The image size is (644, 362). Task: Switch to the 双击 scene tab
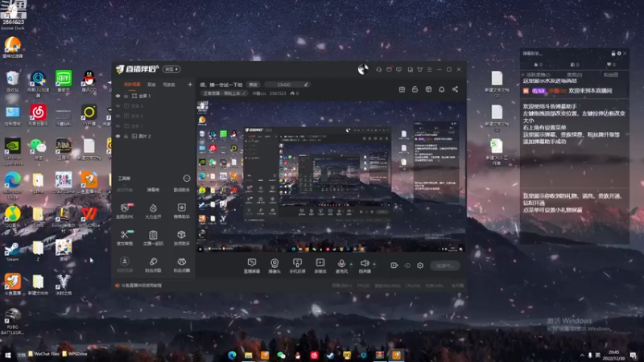(x=151, y=84)
